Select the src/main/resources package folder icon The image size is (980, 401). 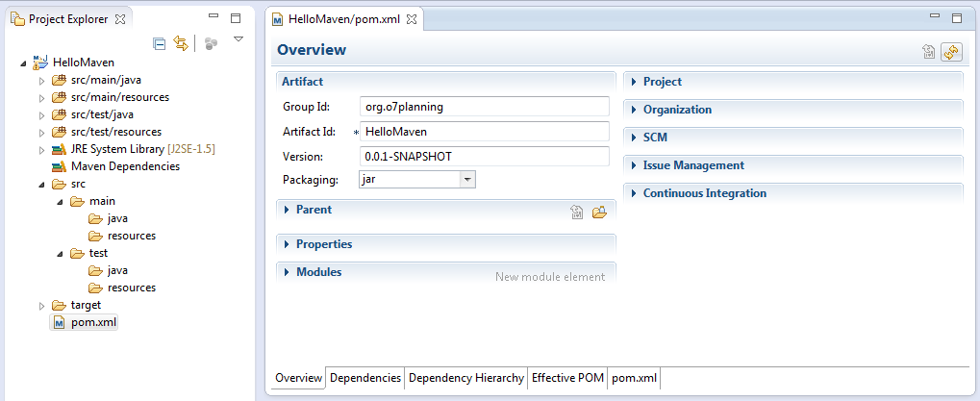59,97
